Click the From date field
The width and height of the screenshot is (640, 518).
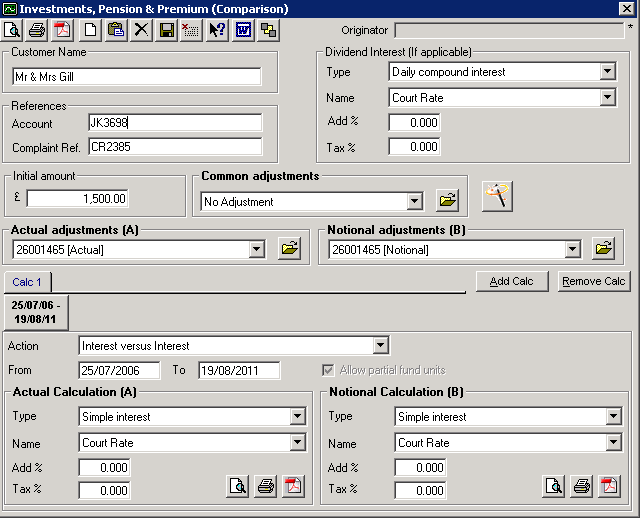pyautogui.click(x=119, y=370)
